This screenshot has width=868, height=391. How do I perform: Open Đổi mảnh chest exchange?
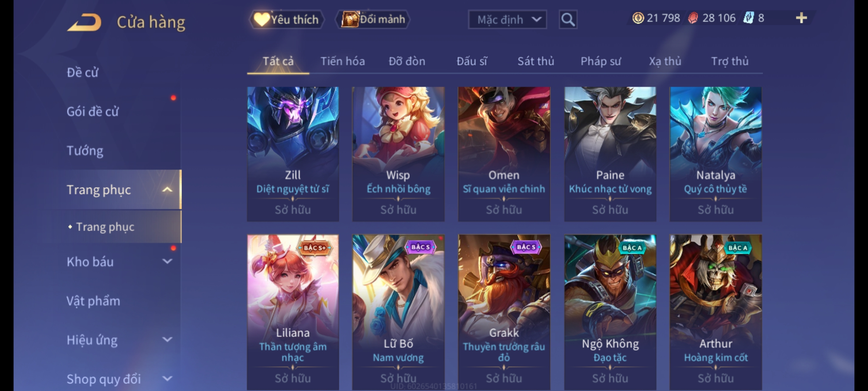point(373,19)
